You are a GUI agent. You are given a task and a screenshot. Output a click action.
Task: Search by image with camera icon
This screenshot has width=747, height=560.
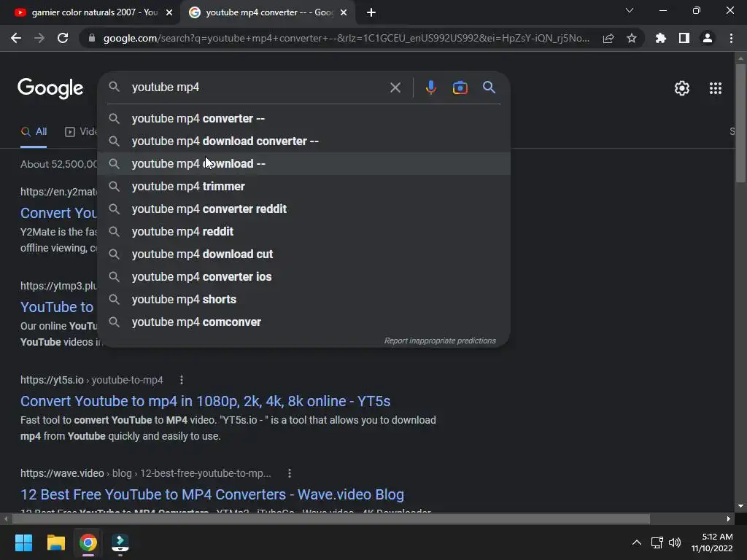[x=460, y=87]
